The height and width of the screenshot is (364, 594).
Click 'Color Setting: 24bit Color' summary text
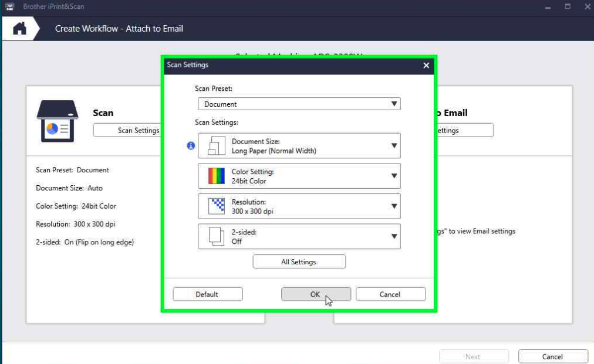click(x=76, y=206)
